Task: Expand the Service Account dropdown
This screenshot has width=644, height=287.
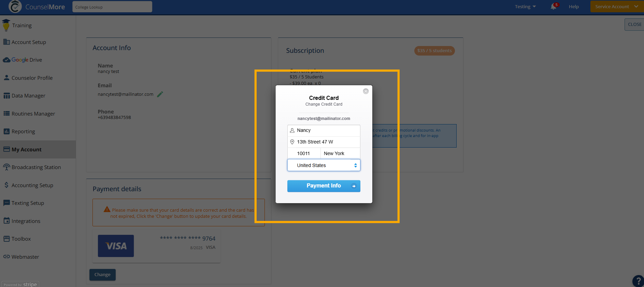Action: (617, 6)
